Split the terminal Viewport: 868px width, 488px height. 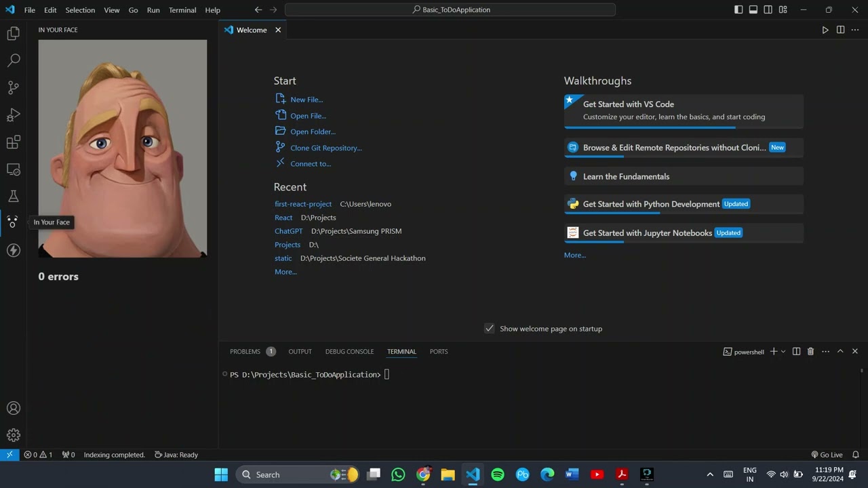(797, 352)
